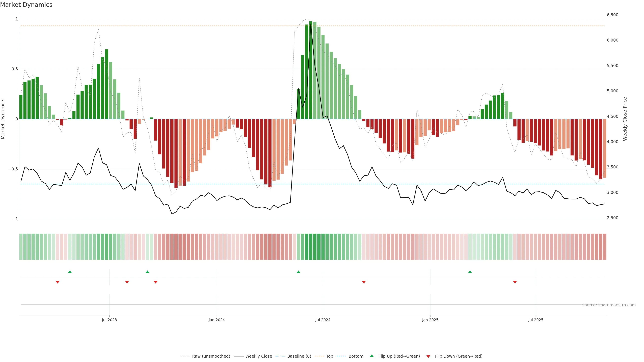Click the first green Flip Up triangle before Jul 2023
Viewport: 644px width, 362px height.
[70, 272]
